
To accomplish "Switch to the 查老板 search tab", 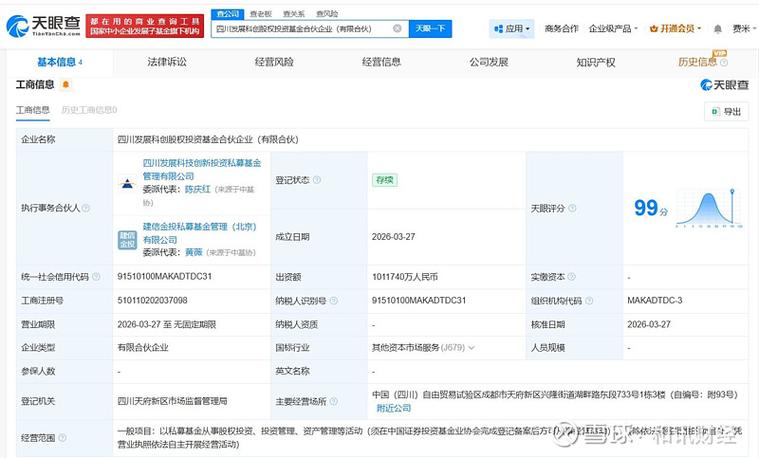I will click(260, 14).
